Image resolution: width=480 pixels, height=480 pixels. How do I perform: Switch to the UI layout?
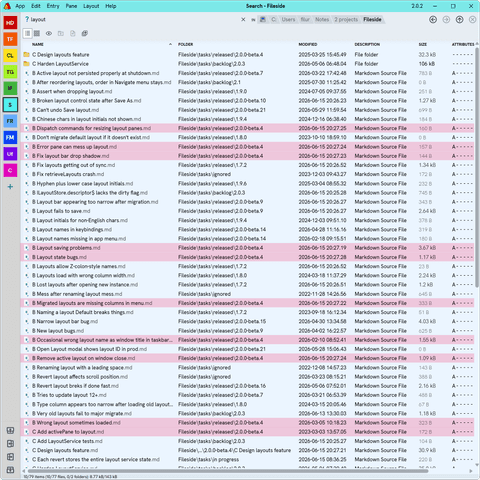click(x=10, y=154)
